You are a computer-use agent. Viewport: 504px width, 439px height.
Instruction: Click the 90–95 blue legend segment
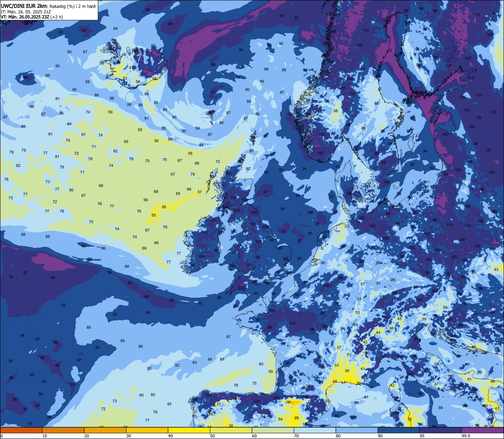click(398, 430)
